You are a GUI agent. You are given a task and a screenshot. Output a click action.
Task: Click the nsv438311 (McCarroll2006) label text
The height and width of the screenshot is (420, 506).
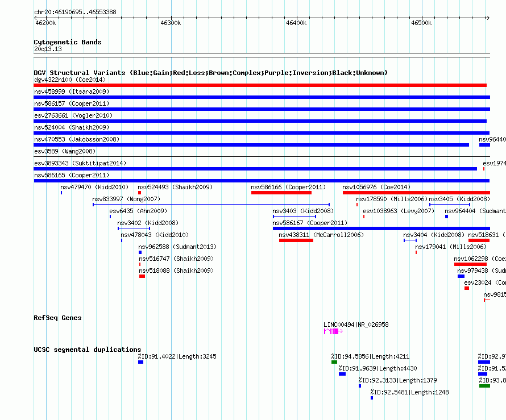click(x=321, y=235)
